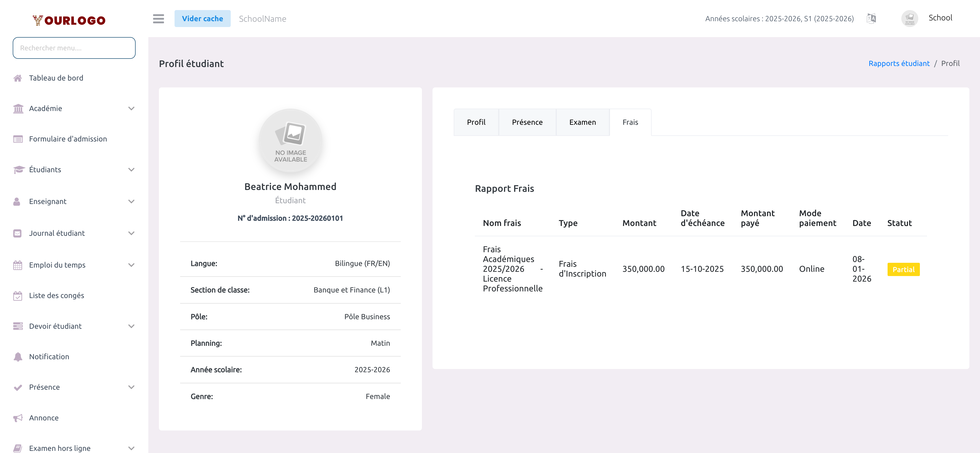980x453 pixels.
Task: Follow the Rapports étudiant breadcrumb link
Action: pos(899,64)
